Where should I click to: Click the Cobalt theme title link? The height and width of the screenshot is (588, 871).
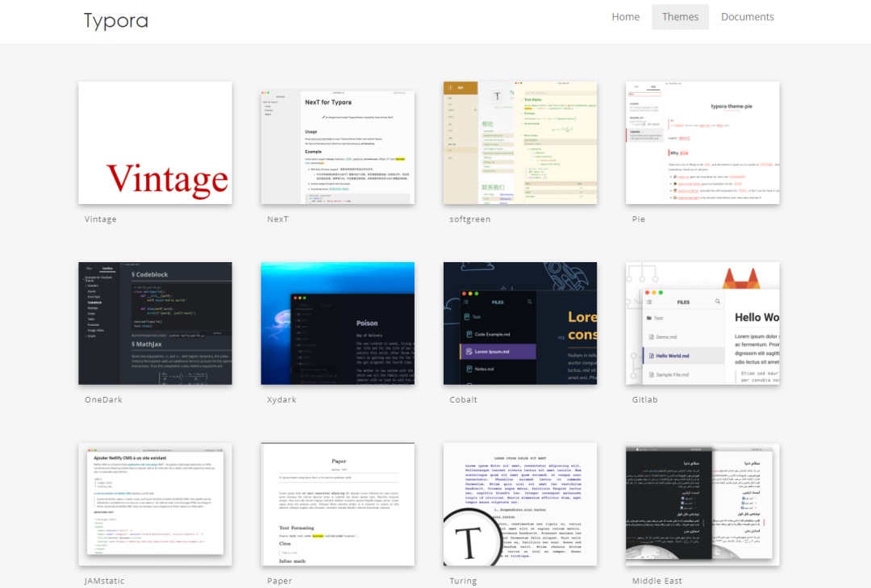[464, 400]
